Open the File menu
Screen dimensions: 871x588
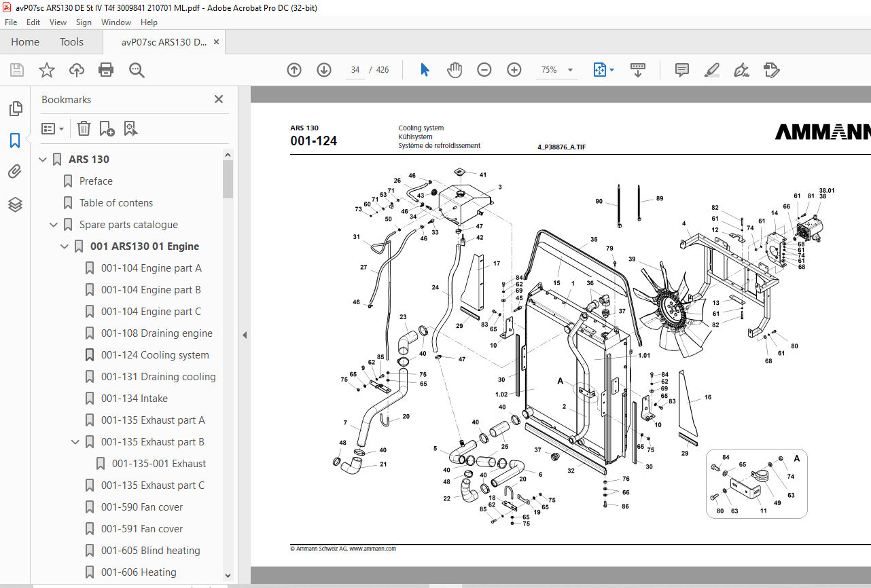[x=12, y=22]
